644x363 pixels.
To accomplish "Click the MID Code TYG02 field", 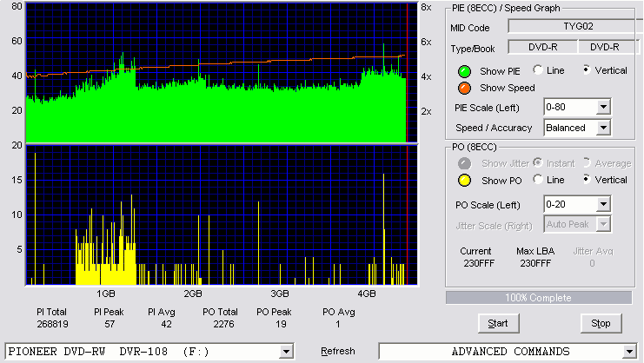I will pos(575,26).
